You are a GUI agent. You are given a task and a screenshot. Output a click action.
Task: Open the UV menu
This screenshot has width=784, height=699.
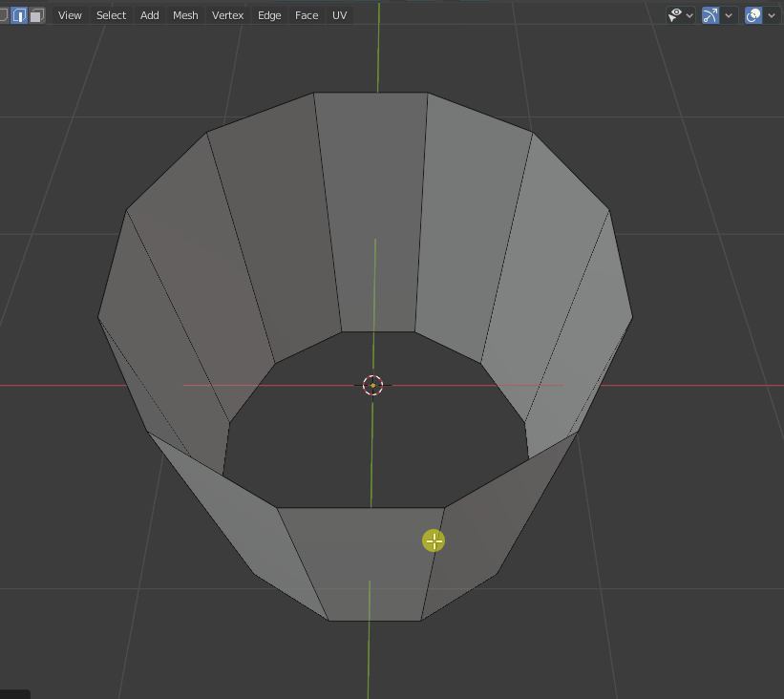click(340, 15)
